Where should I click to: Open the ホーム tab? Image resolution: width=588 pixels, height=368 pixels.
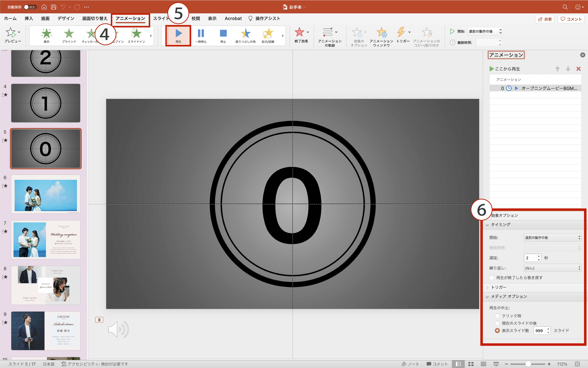(10, 19)
